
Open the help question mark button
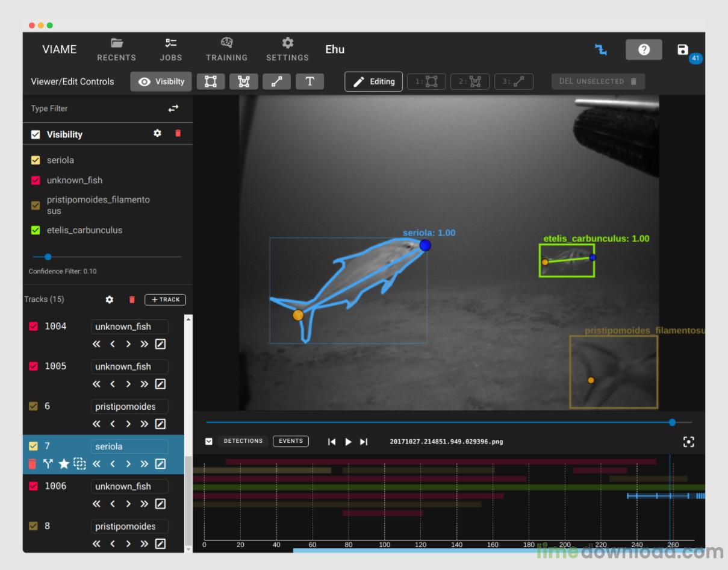(x=644, y=50)
